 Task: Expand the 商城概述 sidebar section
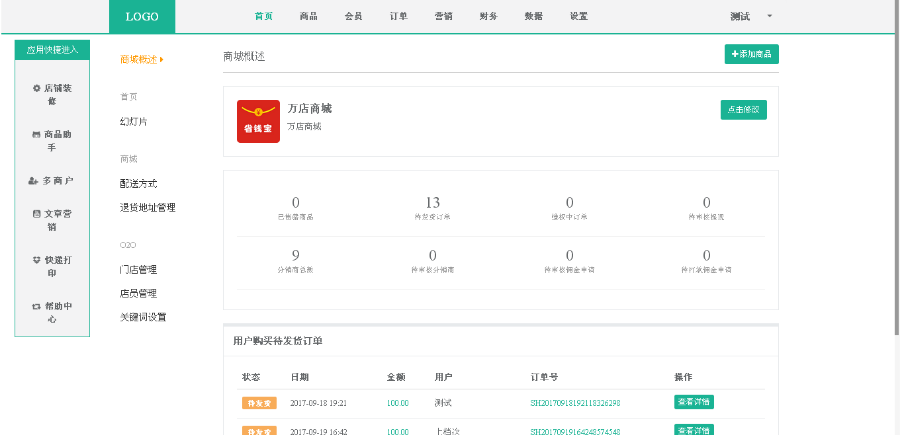point(141,59)
